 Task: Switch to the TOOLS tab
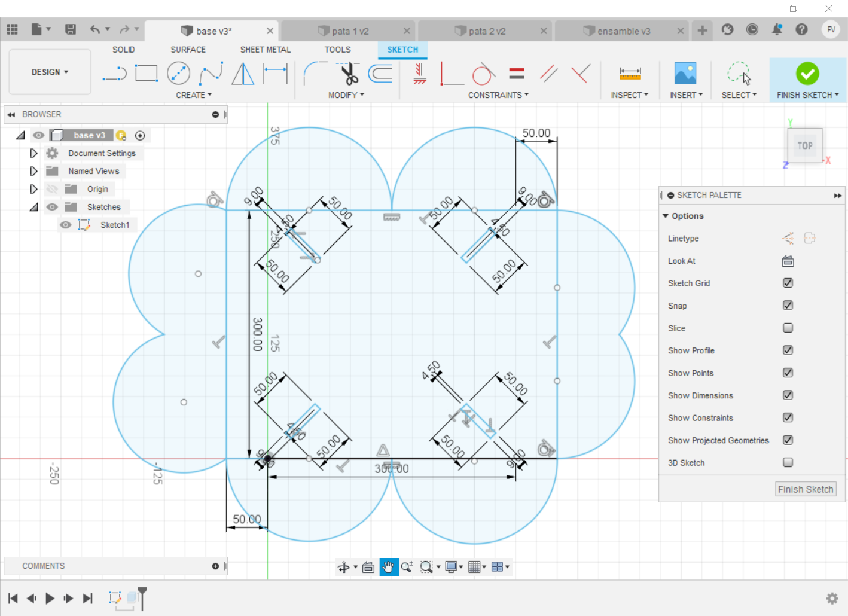(338, 50)
